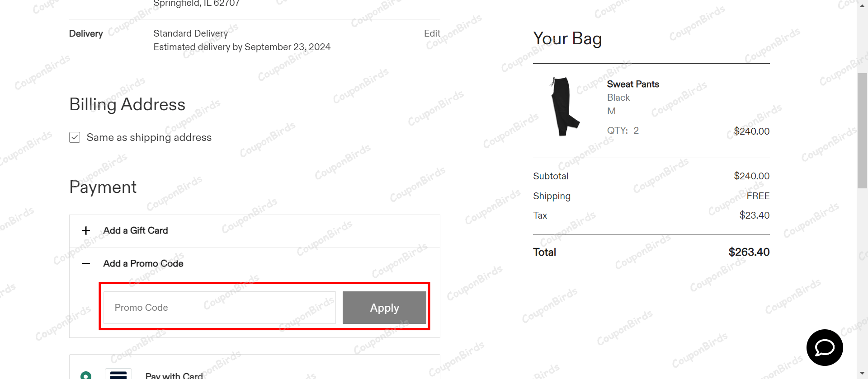
Task: Click the plus icon next to Add a Gift Card
Action: pos(85,230)
